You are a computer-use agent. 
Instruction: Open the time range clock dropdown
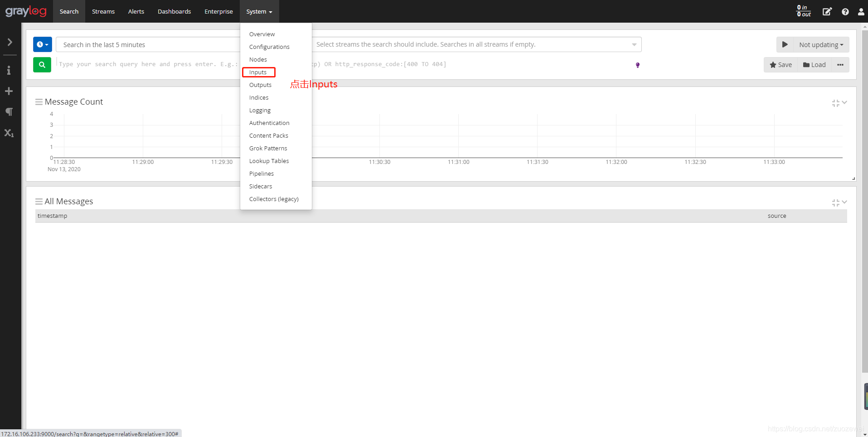[x=43, y=44]
